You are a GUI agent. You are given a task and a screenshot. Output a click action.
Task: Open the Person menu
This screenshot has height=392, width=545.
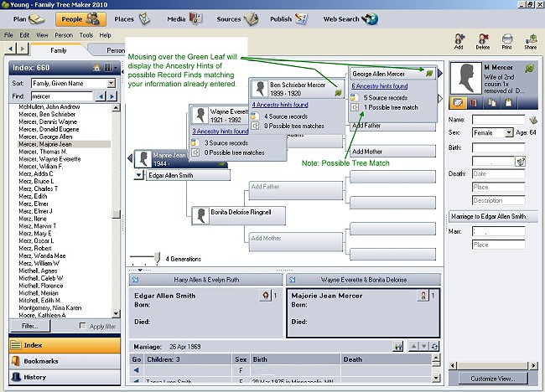click(64, 35)
